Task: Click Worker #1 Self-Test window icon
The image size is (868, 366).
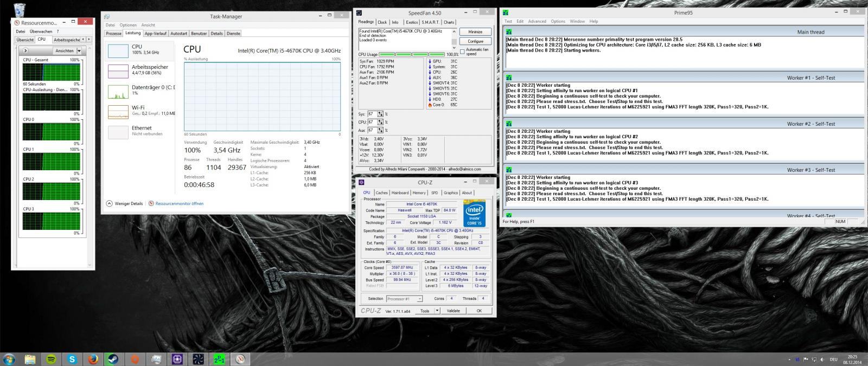Action: pyautogui.click(x=509, y=78)
